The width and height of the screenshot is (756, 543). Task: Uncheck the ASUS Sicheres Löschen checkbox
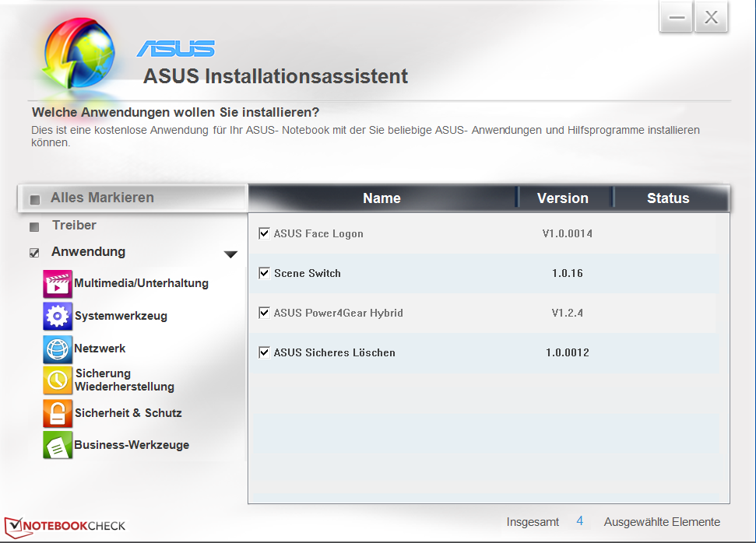point(264,352)
